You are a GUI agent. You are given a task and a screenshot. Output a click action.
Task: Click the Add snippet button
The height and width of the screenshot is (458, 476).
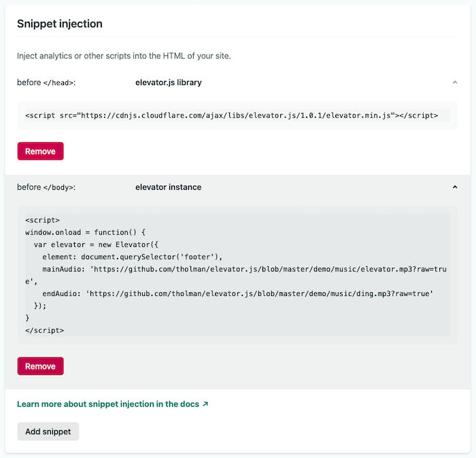click(x=48, y=431)
